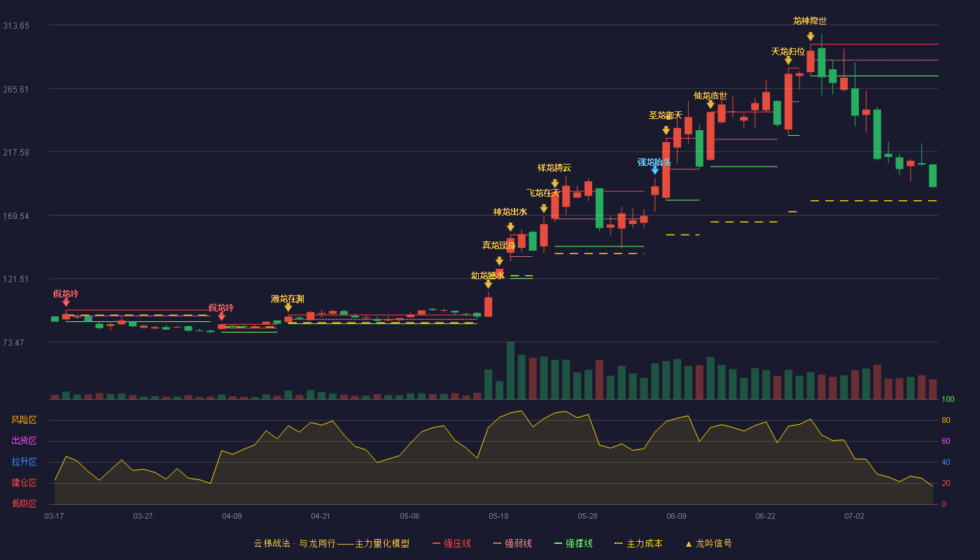Click the red 假龙吟 arrow near 03-17

coord(66,302)
